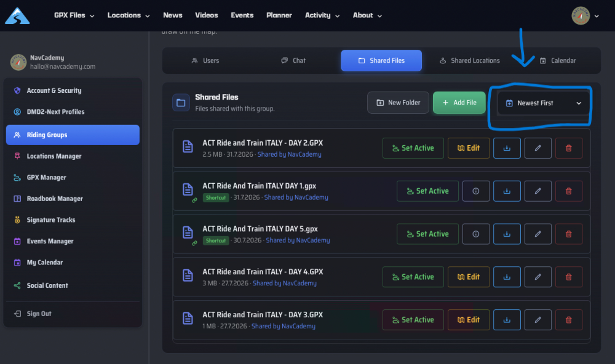
Task: Open the Calendar tab
Action: 558,60
